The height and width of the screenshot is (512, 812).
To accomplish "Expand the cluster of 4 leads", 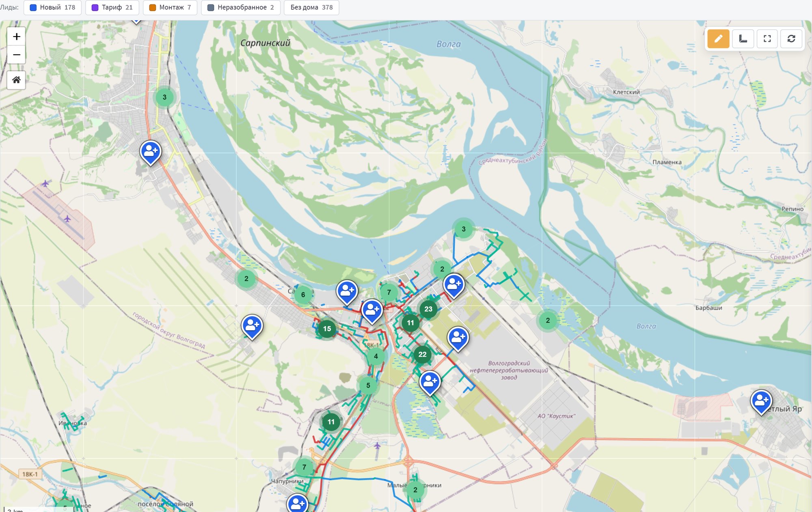I will pos(376,357).
